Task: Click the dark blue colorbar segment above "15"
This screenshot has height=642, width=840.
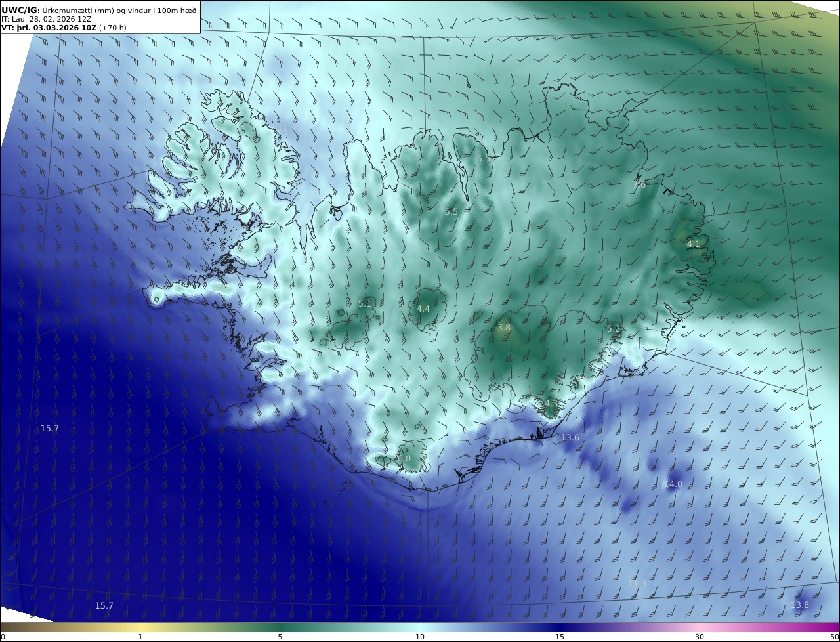Action: pyautogui.click(x=560, y=627)
